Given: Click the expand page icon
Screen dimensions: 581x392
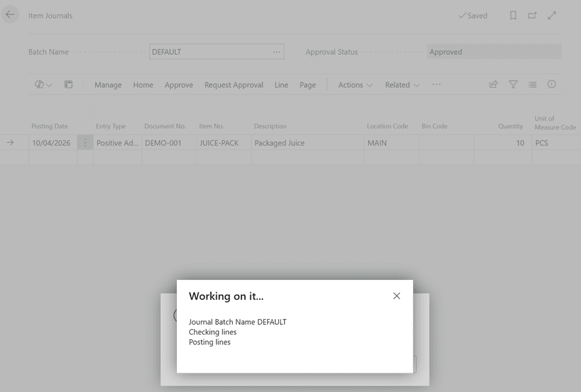Looking at the screenshot, I should [x=552, y=15].
